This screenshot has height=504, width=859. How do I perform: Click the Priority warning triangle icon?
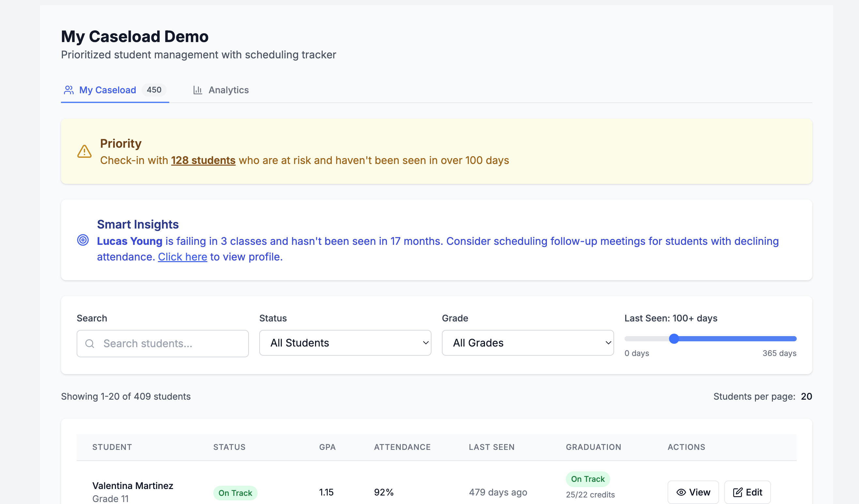[x=84, y=152]
